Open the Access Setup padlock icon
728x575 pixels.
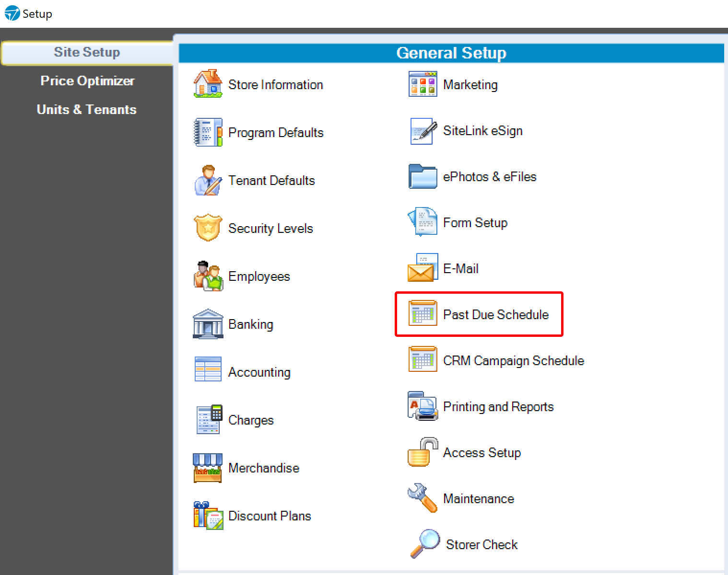pos(423,452)
